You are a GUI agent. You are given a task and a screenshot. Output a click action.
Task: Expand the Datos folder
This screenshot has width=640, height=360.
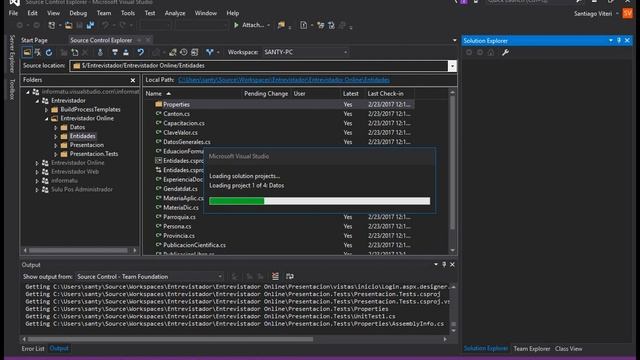56,128
